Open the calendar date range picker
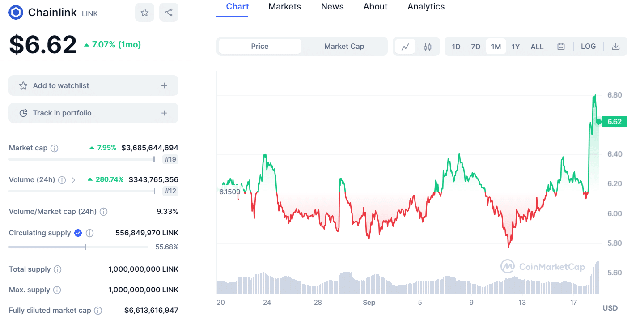Screen dimensions: 644x324 [x=561, y=47]
